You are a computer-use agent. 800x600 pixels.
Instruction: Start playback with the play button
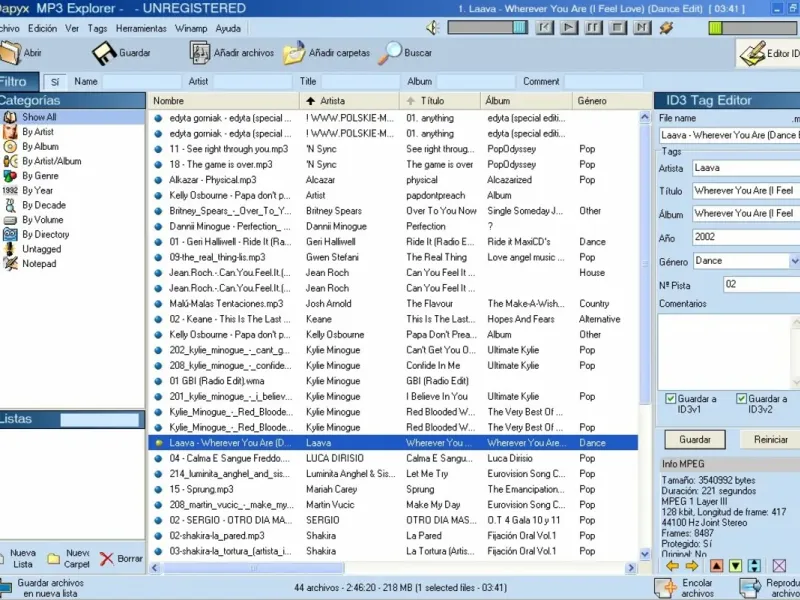tap(568, 28)
